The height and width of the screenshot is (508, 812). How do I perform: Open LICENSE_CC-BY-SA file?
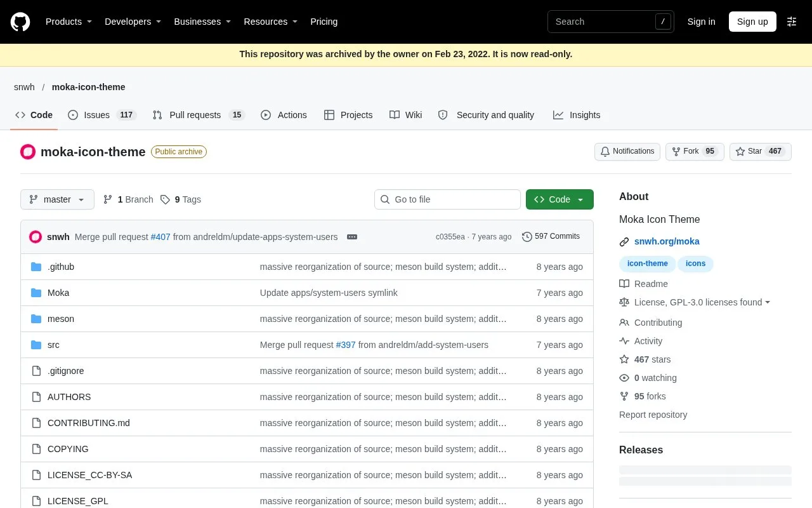pos(89,475)
